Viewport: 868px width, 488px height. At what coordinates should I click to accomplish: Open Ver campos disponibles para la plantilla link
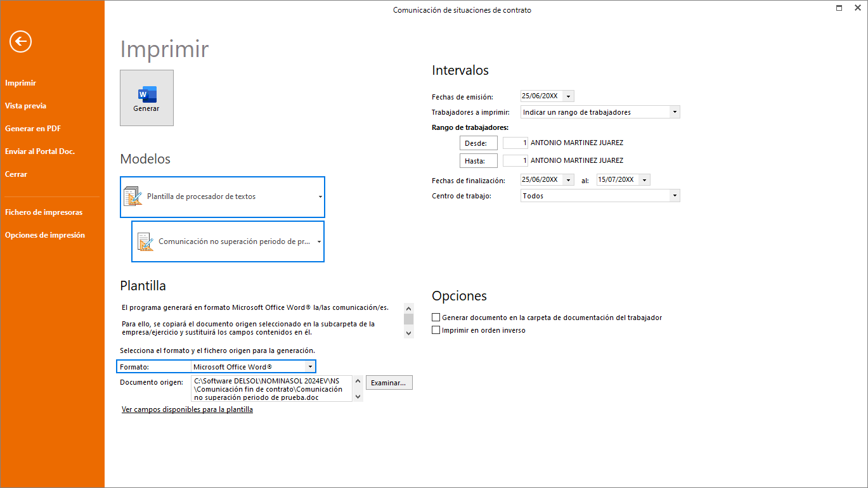click(187, 409)
